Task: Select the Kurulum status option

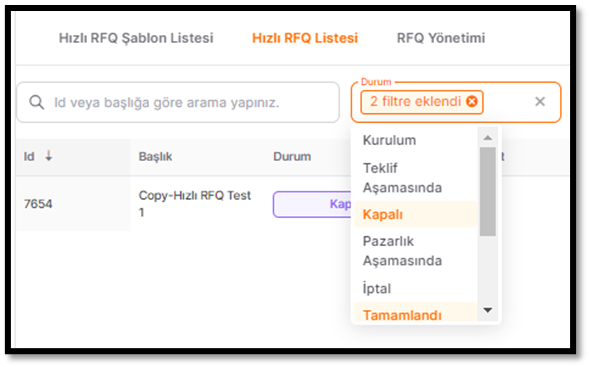Action: 415,140
